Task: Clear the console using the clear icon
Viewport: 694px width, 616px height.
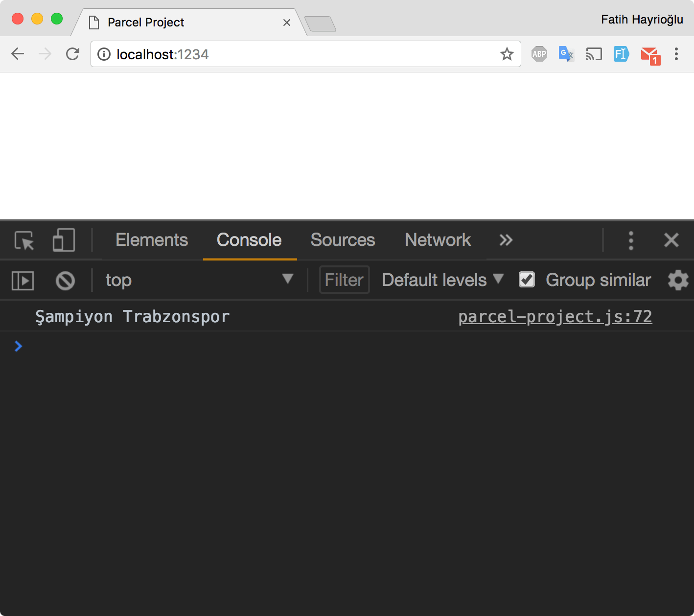Action: pos(65,280)
